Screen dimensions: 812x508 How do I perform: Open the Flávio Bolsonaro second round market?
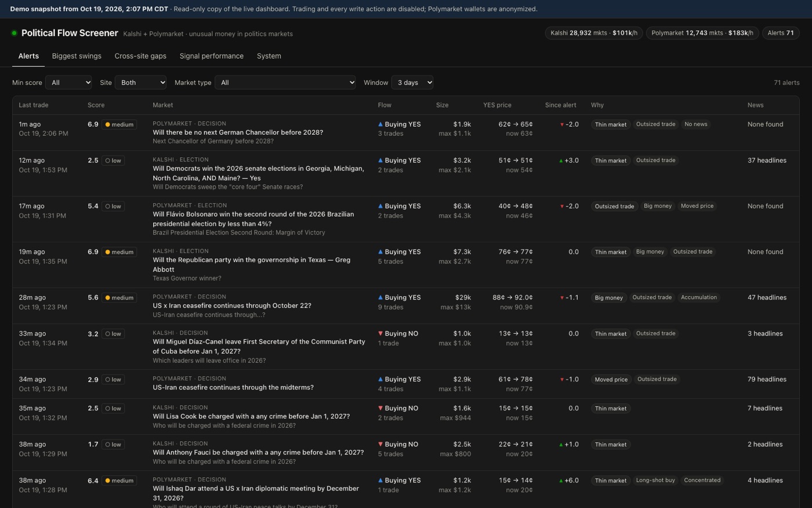click(253, 219)
